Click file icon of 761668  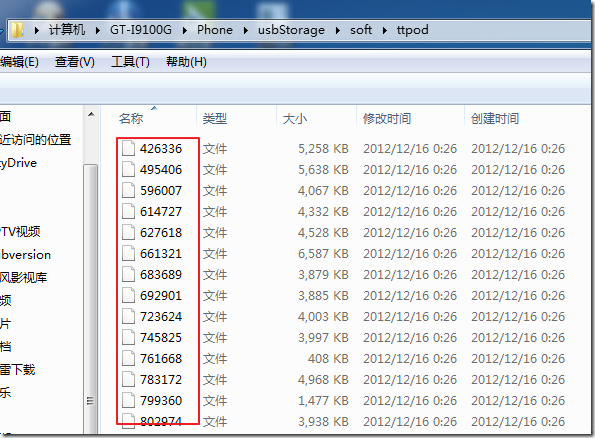tap(128, 358)
